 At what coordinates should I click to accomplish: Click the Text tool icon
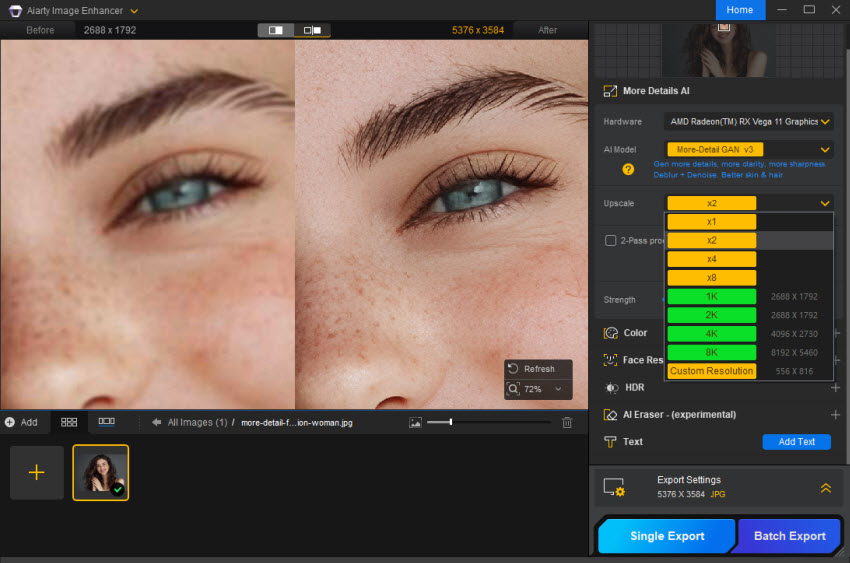pos(610,442)
